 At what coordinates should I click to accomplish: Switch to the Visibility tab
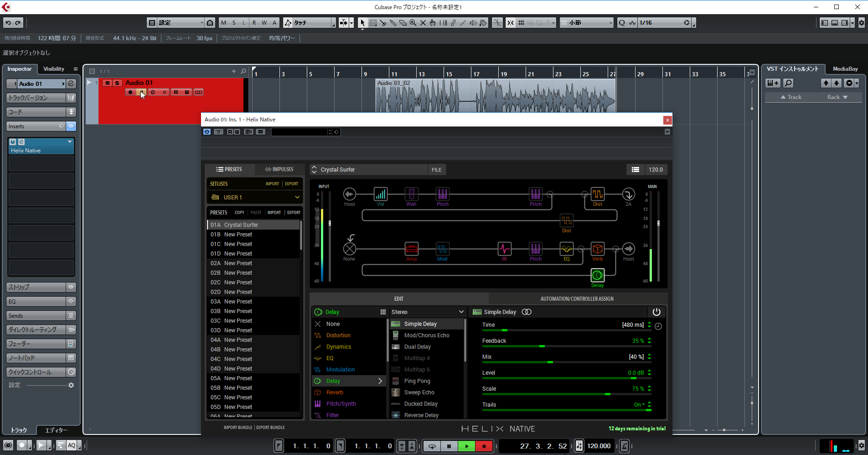(x=54, y=69)
